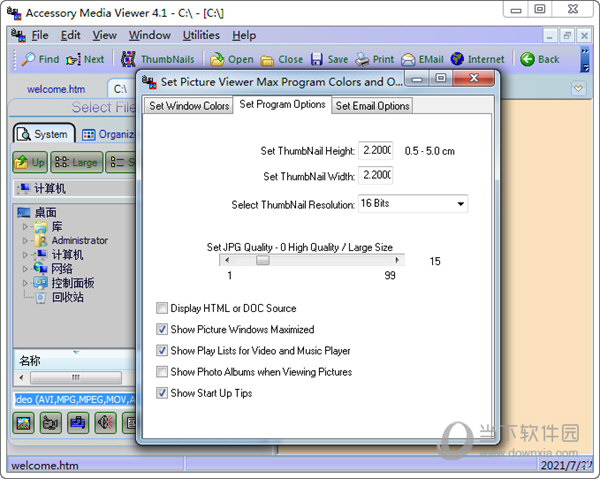Switch to Set Window Colors tab
Screen dimensions: 600x479
[189, 106]
